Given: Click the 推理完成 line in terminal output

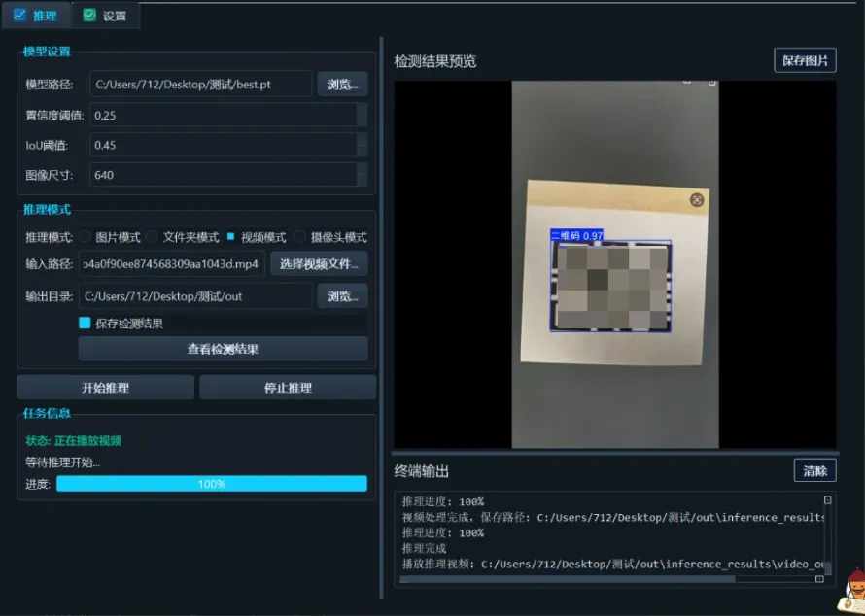Looking at the screenshot, I should click(x=424, y=548).
